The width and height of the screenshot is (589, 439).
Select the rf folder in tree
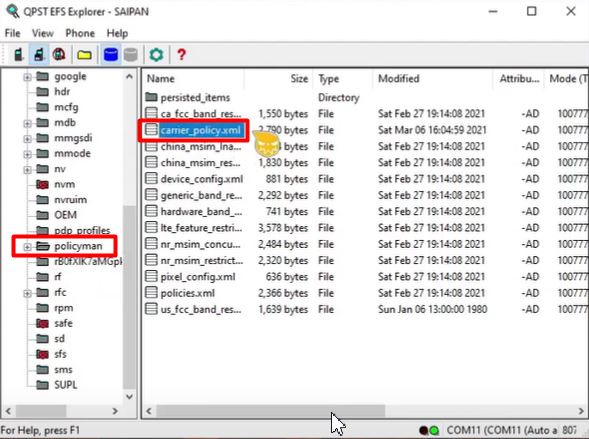click(57, 277)
